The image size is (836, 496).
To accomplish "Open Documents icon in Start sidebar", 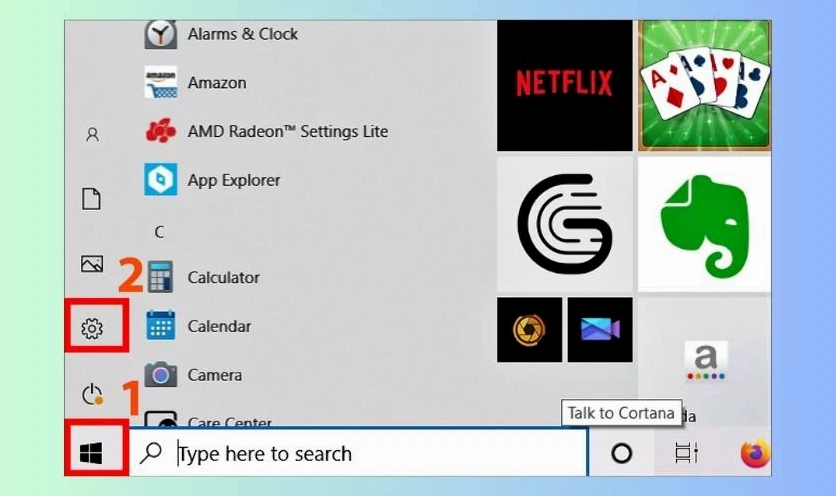I will (92, 199).
